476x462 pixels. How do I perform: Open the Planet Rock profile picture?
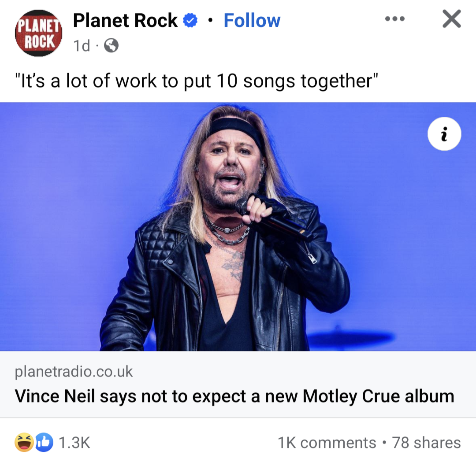pyautogui.click(x=39, y=33)
